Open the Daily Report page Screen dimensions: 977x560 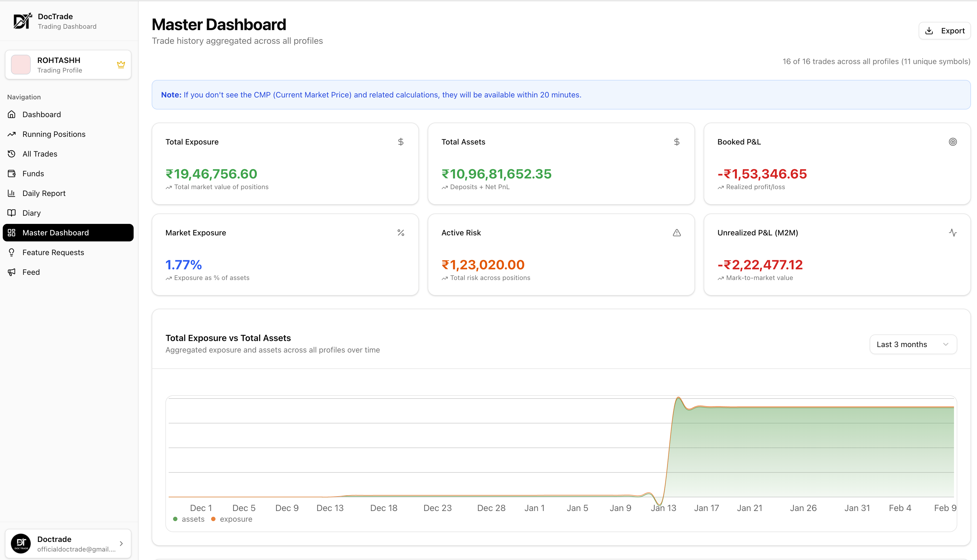44,194
